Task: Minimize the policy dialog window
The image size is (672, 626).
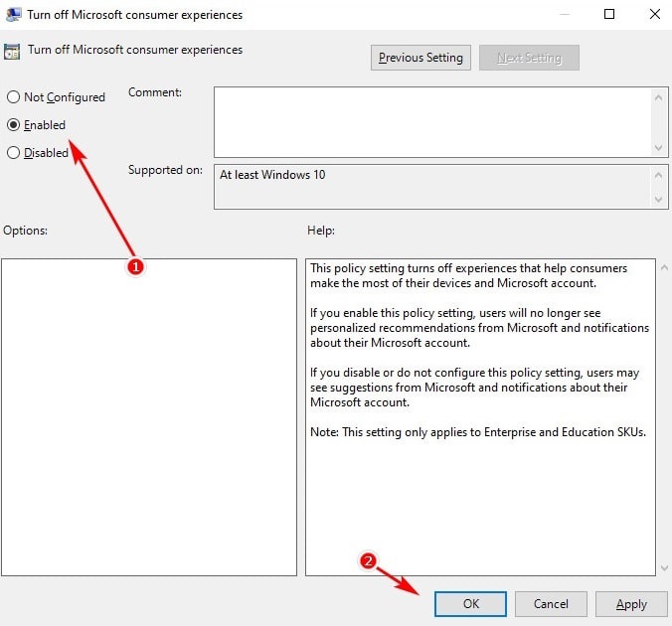Action: point(565,14)
